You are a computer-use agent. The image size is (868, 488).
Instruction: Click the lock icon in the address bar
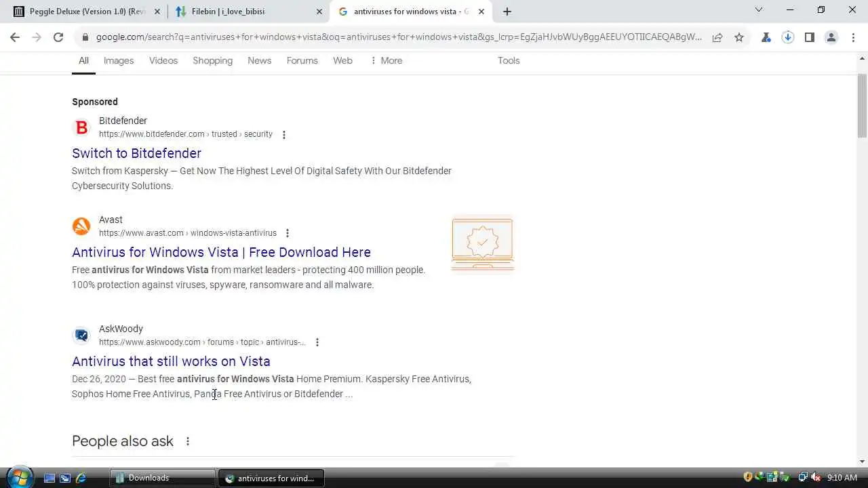(85, 37)
